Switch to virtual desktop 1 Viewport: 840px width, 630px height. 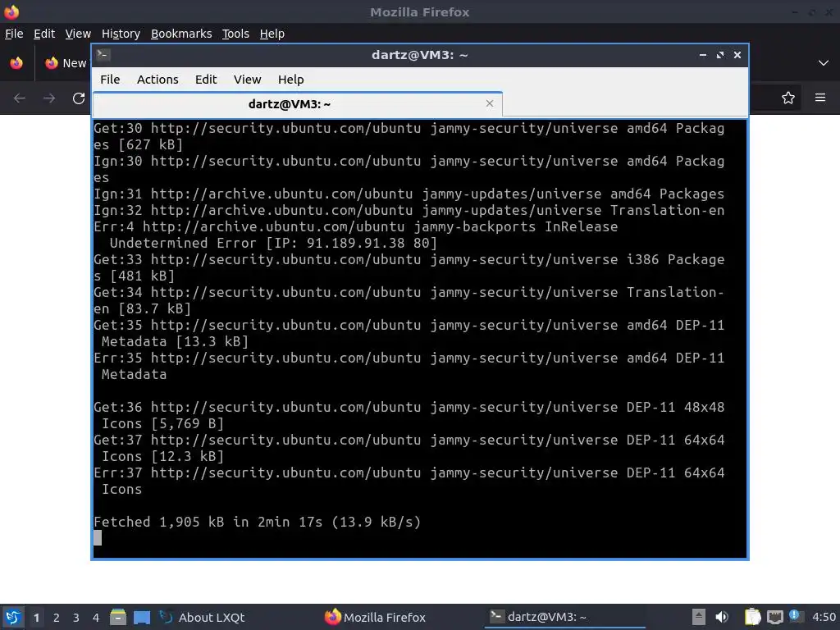36,618
